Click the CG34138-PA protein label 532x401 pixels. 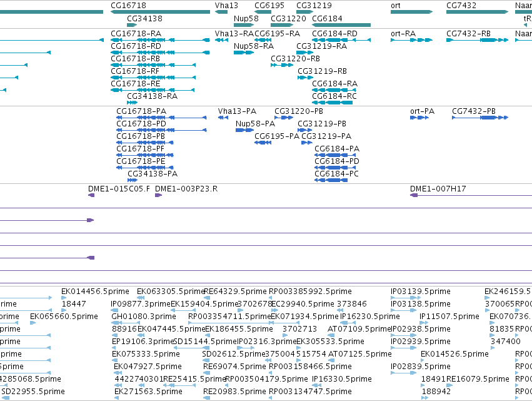click(153, 174)
